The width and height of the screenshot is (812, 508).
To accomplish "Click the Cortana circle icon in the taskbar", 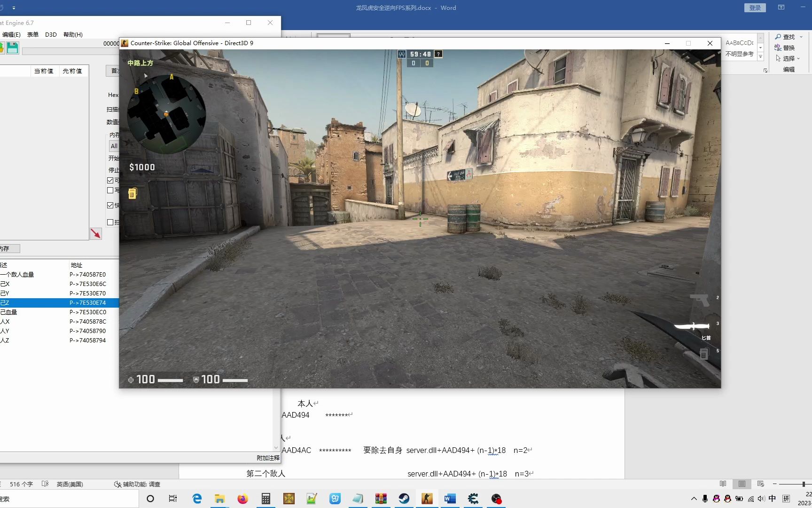I will [150, 499].
